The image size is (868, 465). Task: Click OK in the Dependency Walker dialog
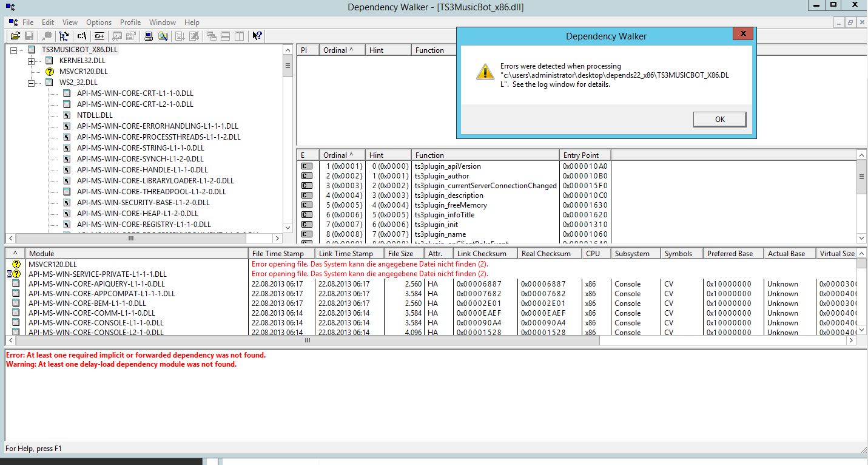point(720,120)
